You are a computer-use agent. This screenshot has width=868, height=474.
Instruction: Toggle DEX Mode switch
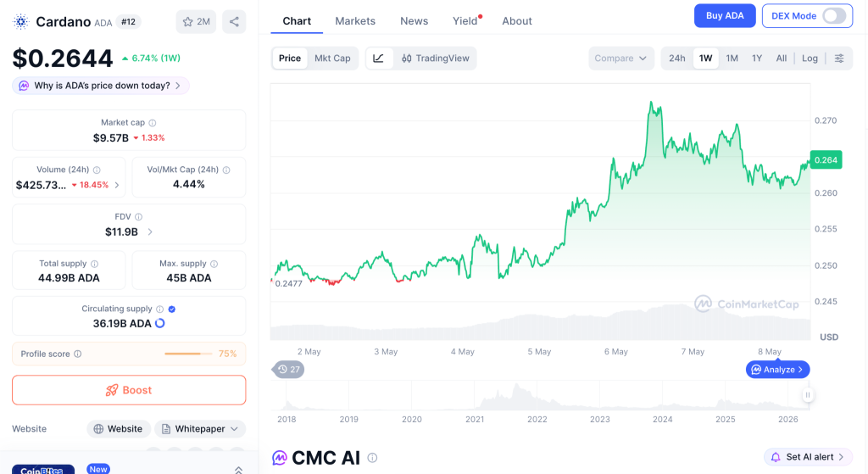tap(834, 16)
